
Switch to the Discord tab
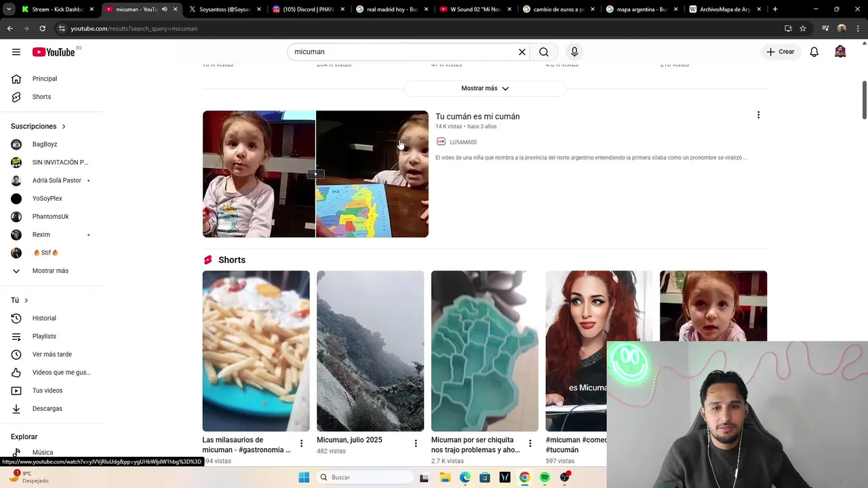click(307, 9)
